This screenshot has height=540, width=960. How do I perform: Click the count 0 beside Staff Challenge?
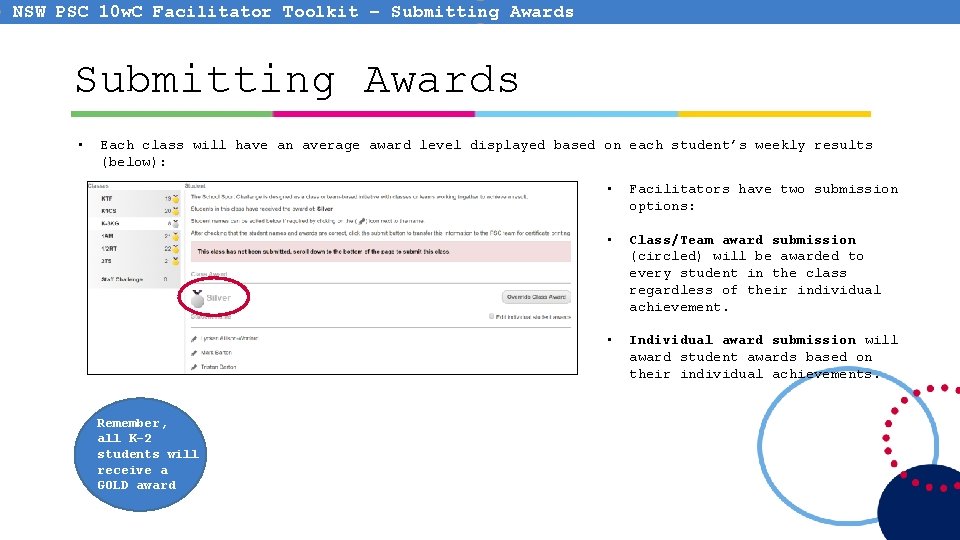[x=165, y=279]
